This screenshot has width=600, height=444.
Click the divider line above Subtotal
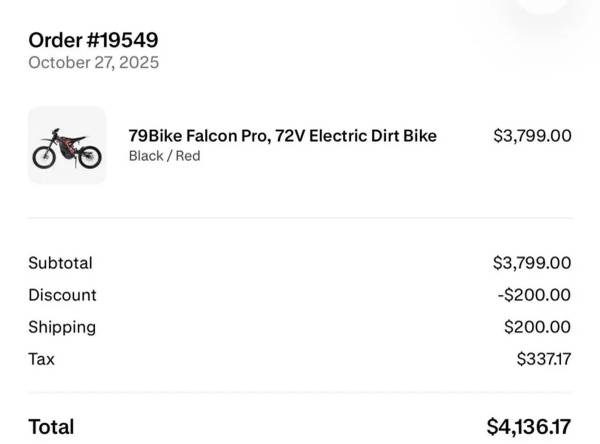[x=300, y=218]
